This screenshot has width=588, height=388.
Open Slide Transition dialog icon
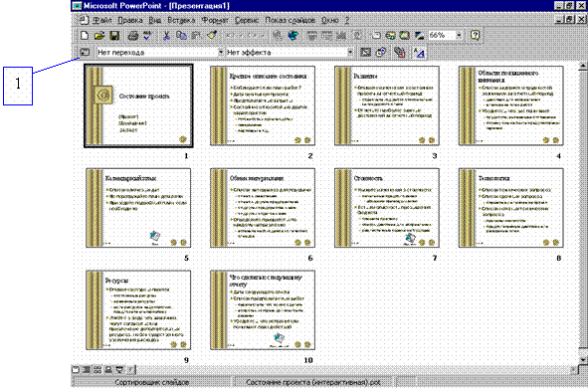(85, 52)
